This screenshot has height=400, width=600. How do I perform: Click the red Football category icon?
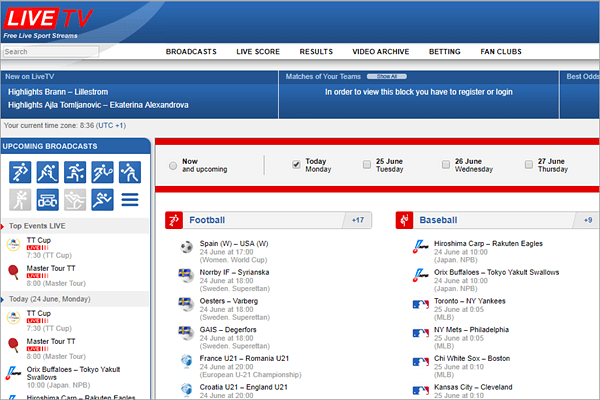tap(174, 220)
